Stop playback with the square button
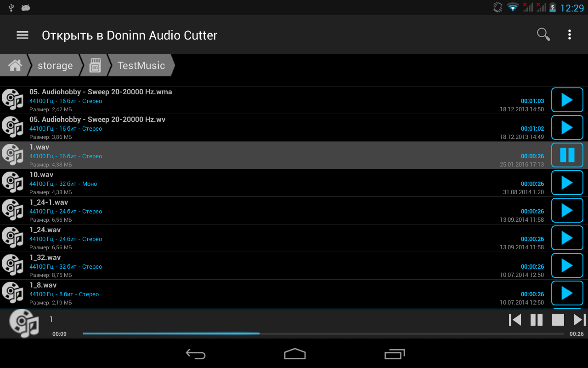This screenshot has width=588, height=368. click(x=558, y=320)
